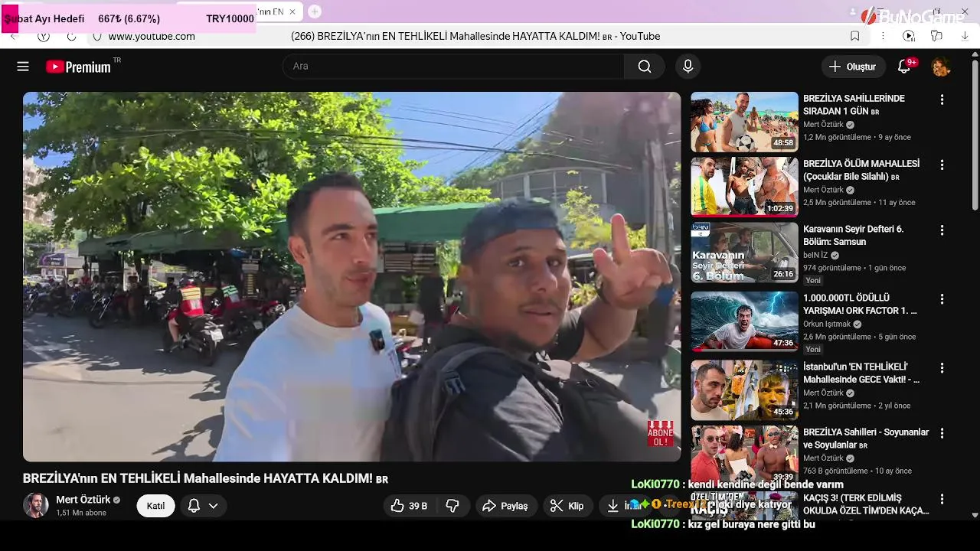Viewport: 980px width, 551px height.
Task: Expand subscription notification bell dropdown
Action: click(203, 506)
